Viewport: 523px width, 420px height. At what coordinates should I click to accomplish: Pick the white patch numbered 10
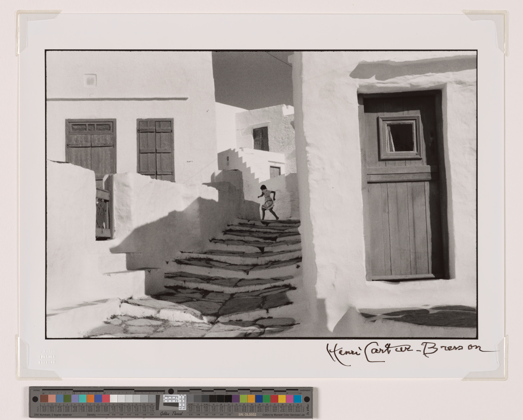pyautogui.click(x=113, y=398)
